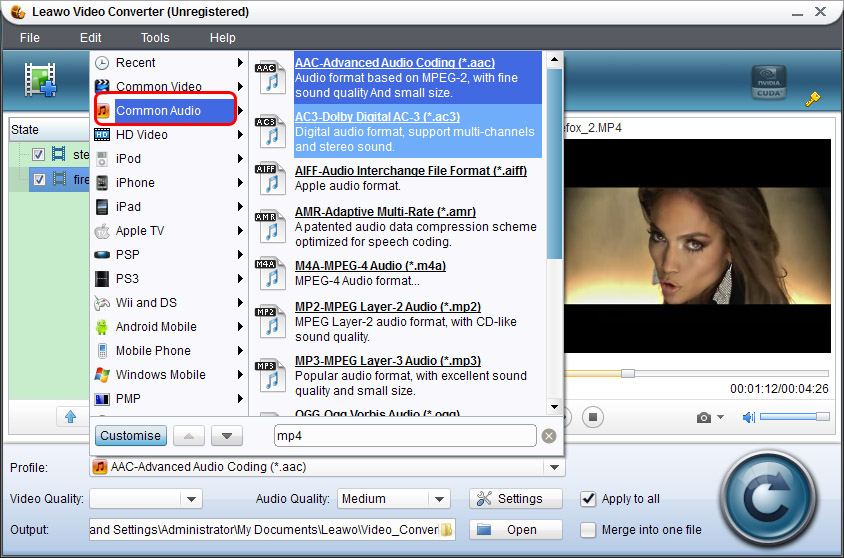The width and height of the screenshot is (844, 558).
Task: Select M4A-MPEG-4 Audio format link
Action: (370, 265)
